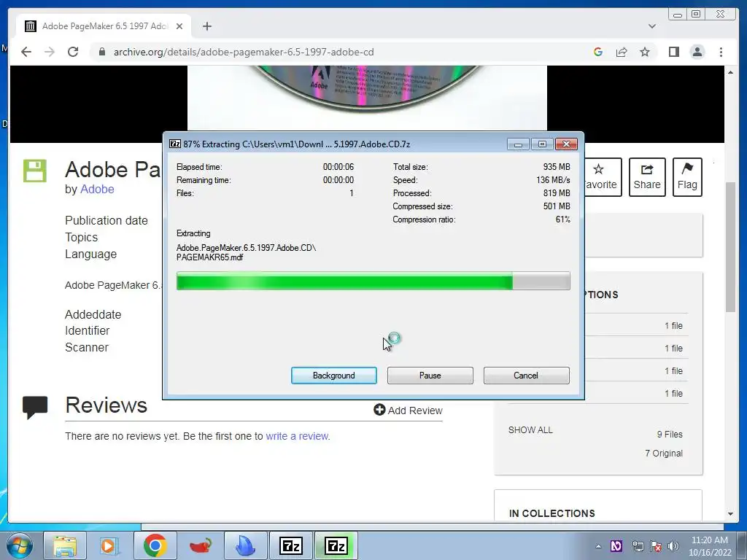Open the volume speaker tray icon
The height and width of the screenshot is (560, 747).
coord(673,546)
